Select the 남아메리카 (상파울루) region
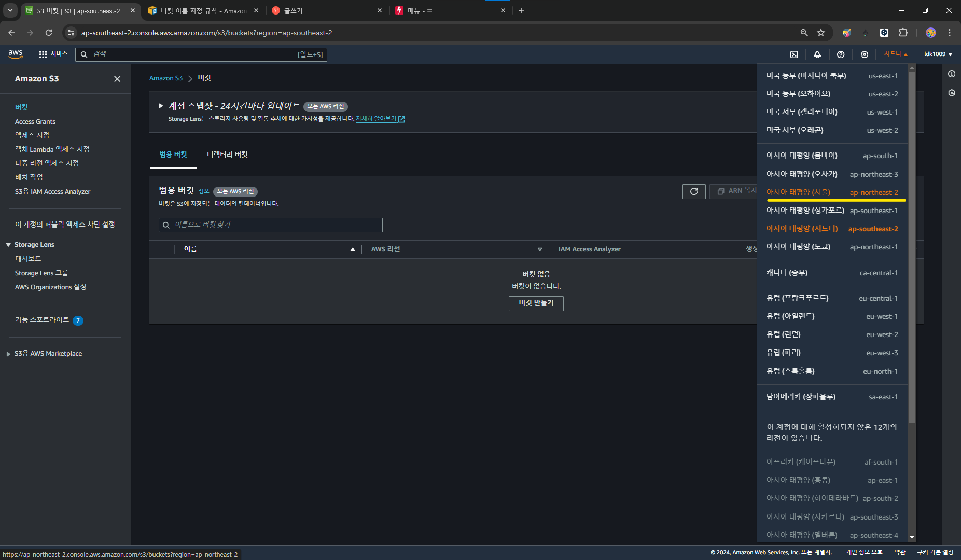Screen dimensions: 961x560 coord(832,397)
